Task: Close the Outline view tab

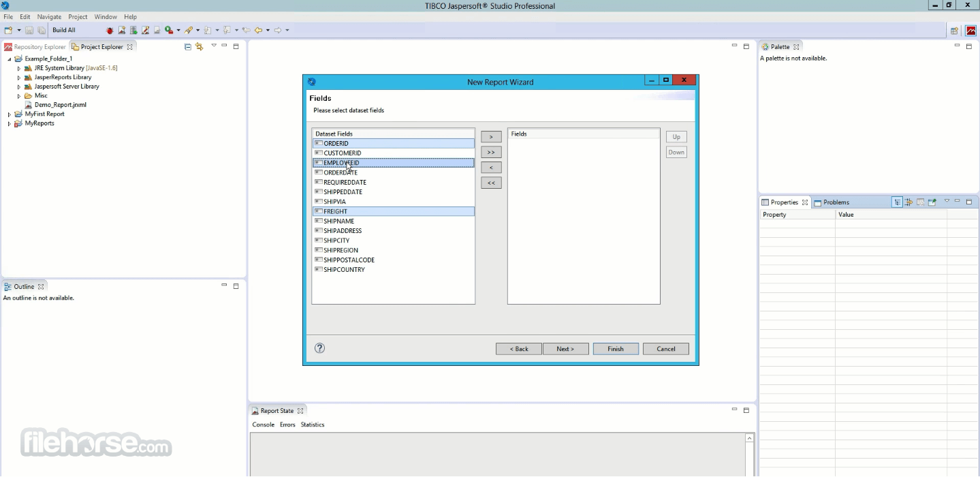Action: pos(41,287)
